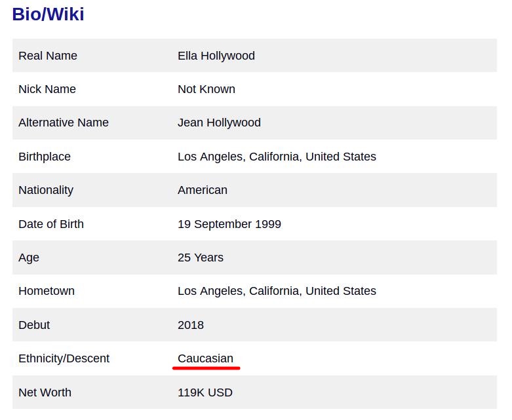
Task: Click the 119K USD value
Action: tap(205, 392)
